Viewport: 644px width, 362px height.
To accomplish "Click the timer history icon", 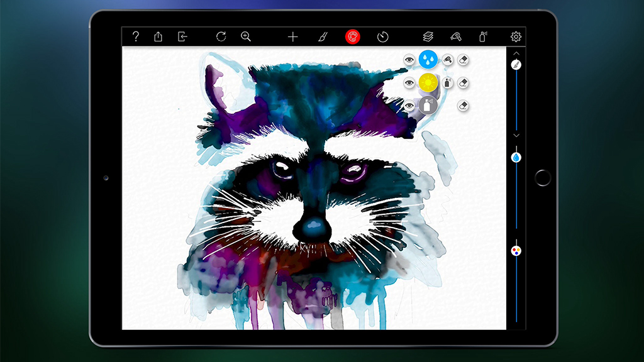I will [x=383, y=37].
